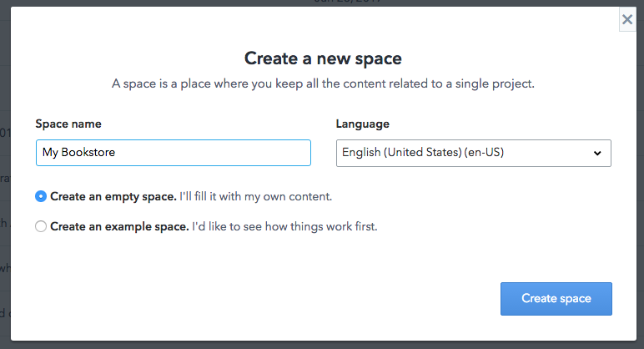Click the space description subtitle text

coord(323,83)
